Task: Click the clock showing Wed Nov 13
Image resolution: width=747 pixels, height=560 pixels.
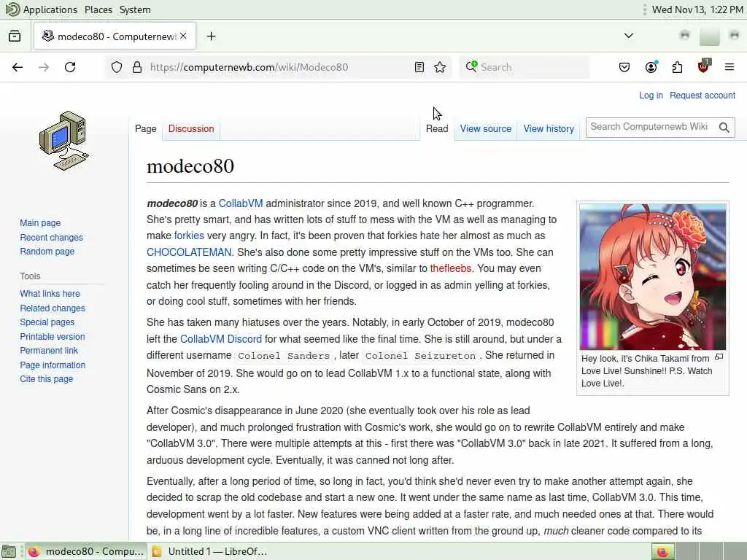Action: (x=697, y=9)
